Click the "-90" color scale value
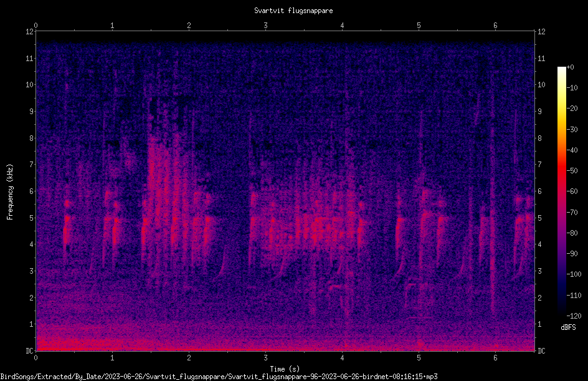Viewport: 588px width, 381px height. [x=572, y=254]
